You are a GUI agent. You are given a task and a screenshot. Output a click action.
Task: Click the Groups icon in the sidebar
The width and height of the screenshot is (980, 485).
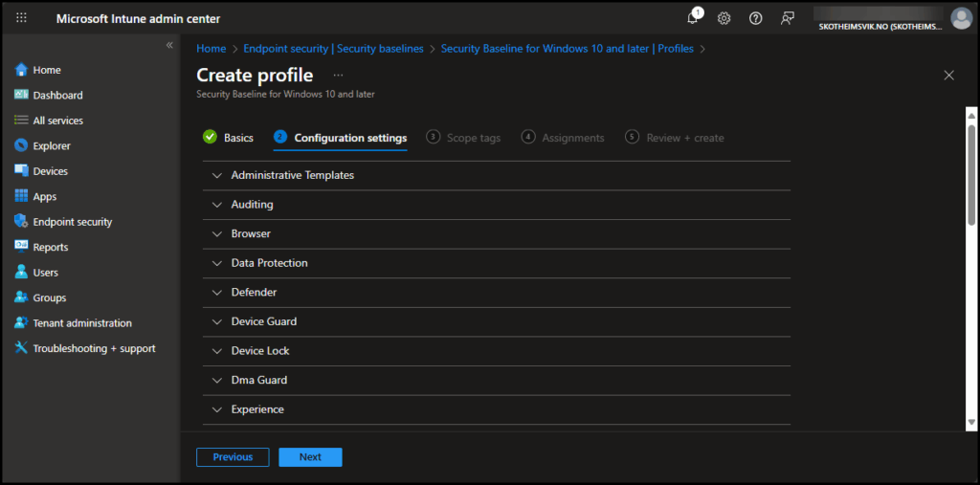coord(21,298)
